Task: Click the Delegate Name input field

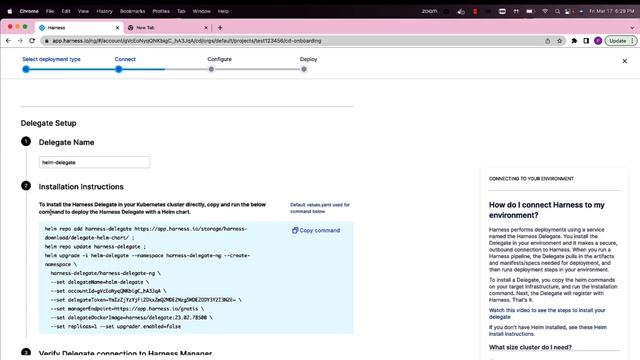Action: click(x=94, y=162)
